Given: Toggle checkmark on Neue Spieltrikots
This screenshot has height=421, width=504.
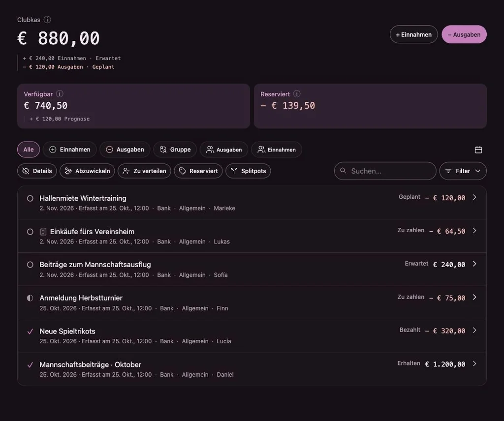Looking at the screenshot, I should pos(30,331).
